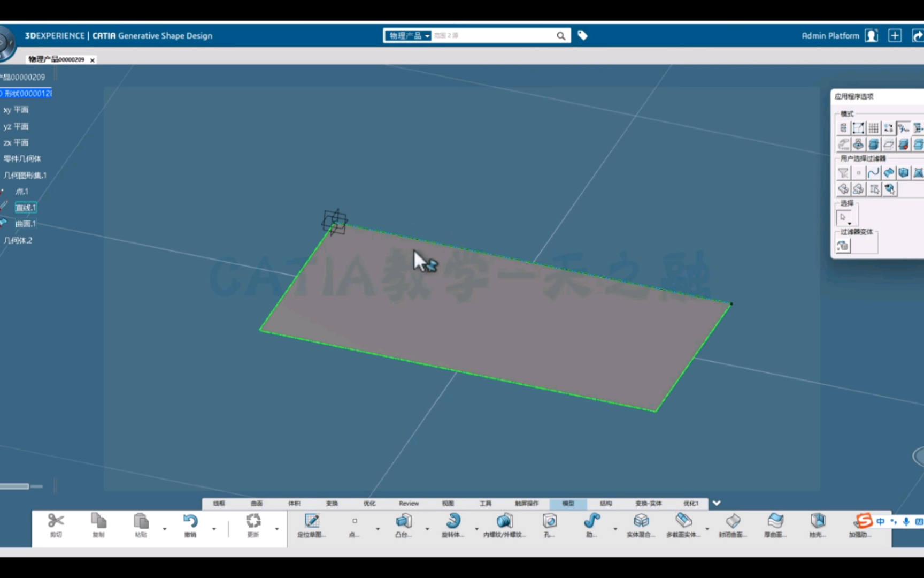Toggle the surface selection filter

pos(889,172)
